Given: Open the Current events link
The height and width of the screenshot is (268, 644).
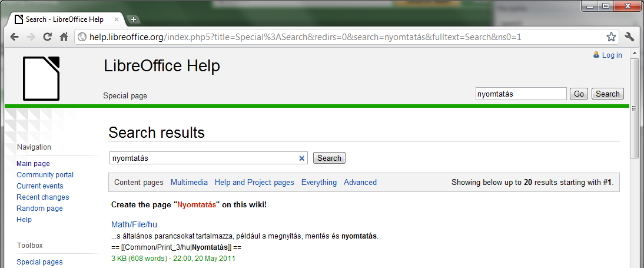Looking at the screenshot, I should pyautogui.click(x=40, y=186).
